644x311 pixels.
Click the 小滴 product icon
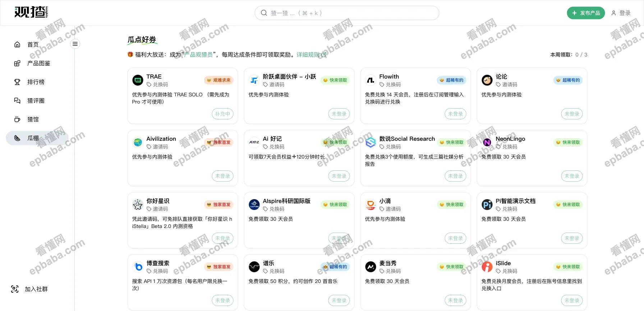(x=371, y=205)
